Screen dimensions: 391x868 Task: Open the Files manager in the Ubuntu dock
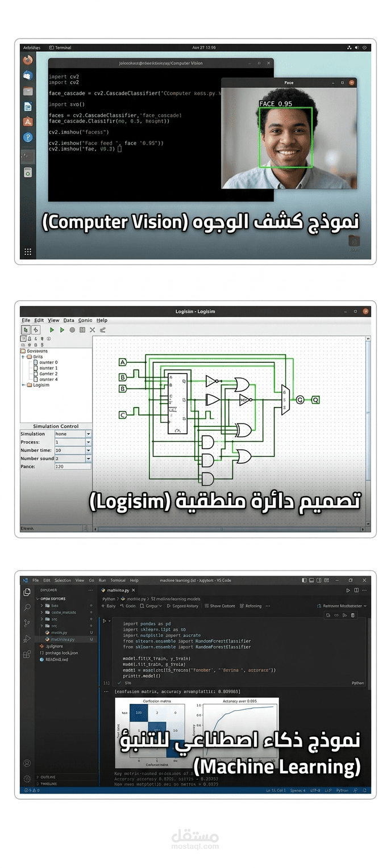[x=28, y=91]
